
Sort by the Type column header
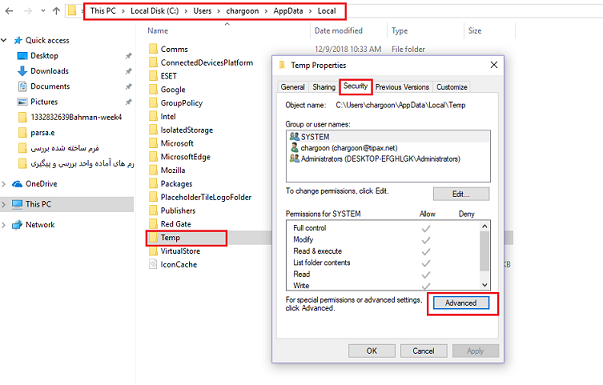(x=400, y=31)
